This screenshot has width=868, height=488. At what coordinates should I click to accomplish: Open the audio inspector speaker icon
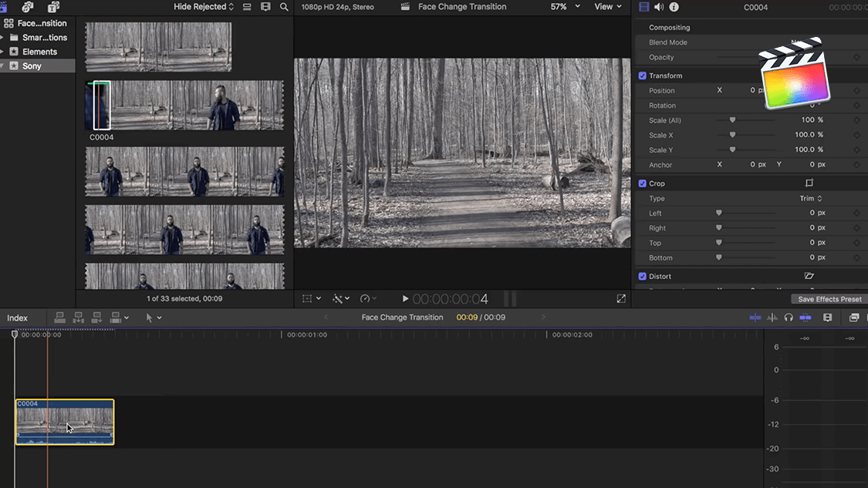click(x=659, y=7)
